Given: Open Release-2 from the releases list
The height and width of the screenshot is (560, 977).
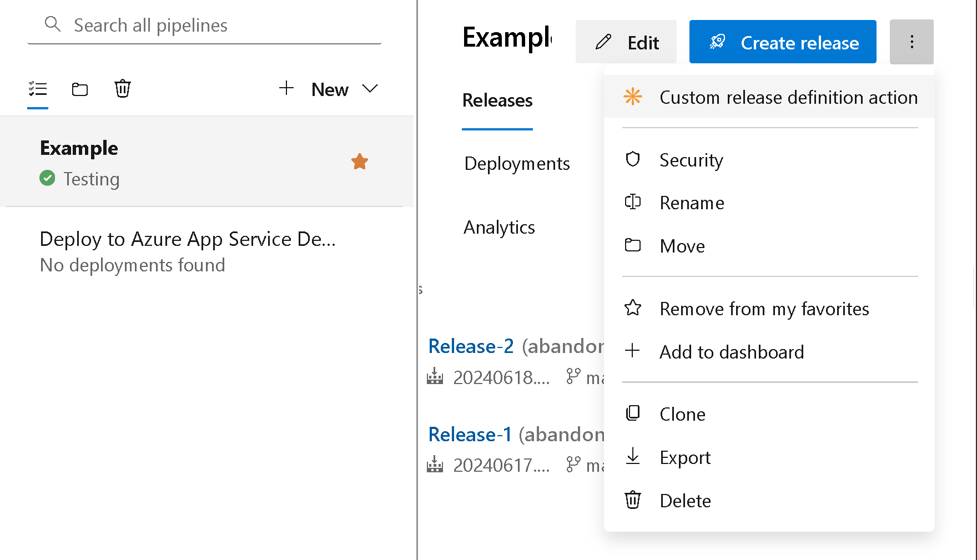Looking at the screenshot, I should (x=471, y=346).
